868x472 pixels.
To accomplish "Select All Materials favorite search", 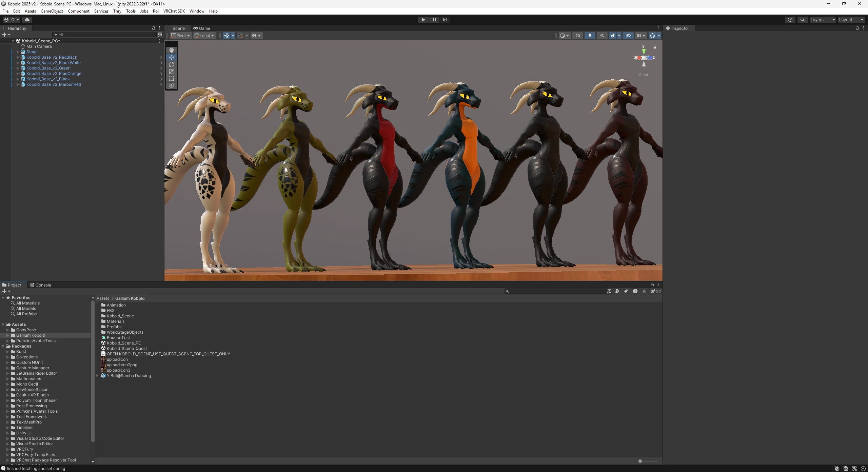I will (x=28, y=303).
